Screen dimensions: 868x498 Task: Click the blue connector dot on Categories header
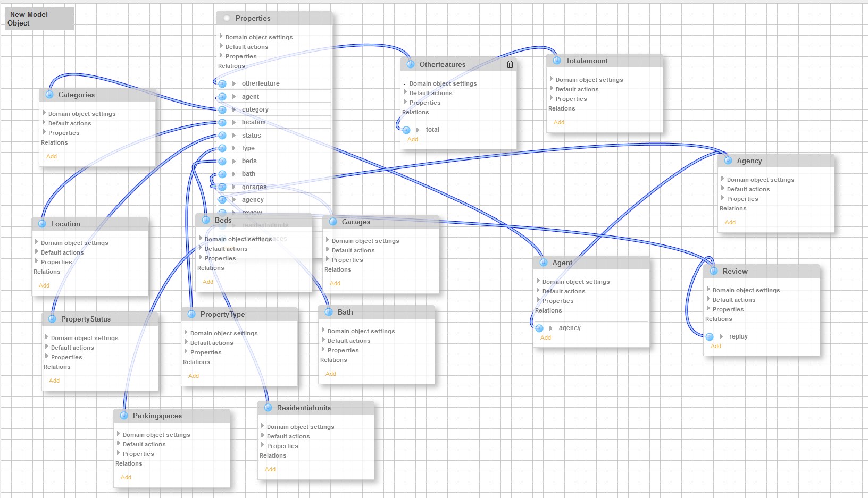(x=49, y=95)
